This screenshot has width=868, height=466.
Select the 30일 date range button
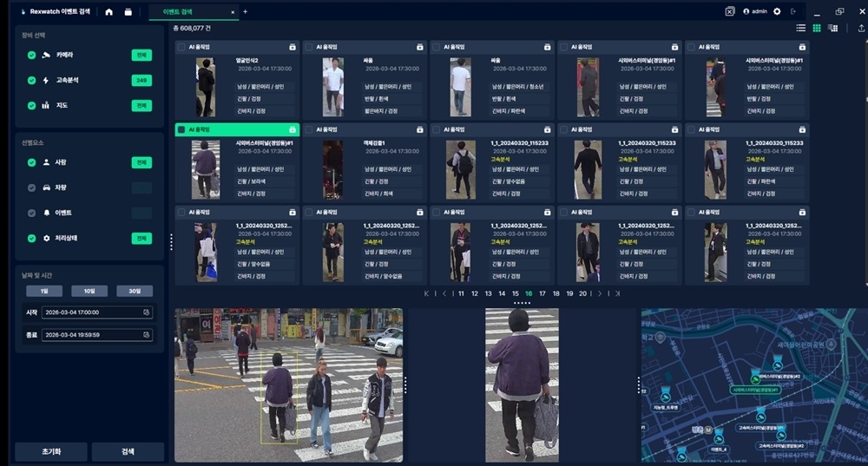click(x=135, y=292)
